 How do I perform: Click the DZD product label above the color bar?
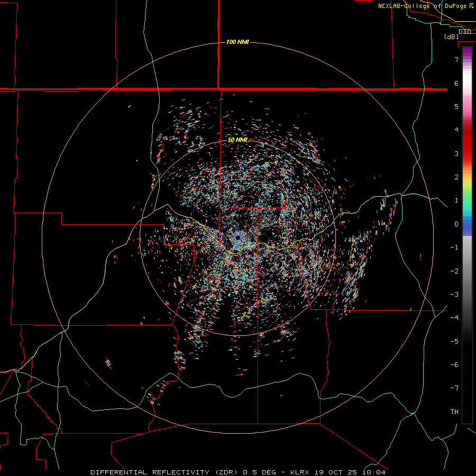click(x=464, y=32)
